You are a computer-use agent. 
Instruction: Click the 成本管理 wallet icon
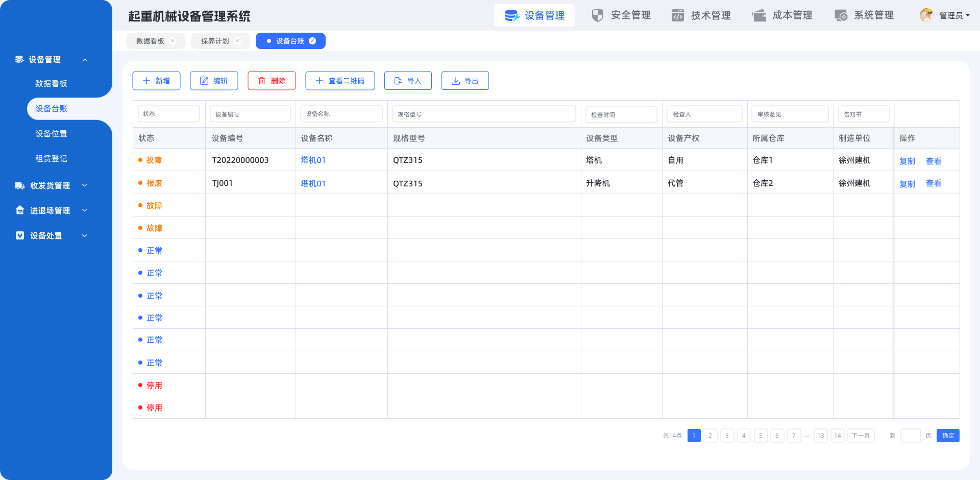pyautogui.click(x=759, y=15)
